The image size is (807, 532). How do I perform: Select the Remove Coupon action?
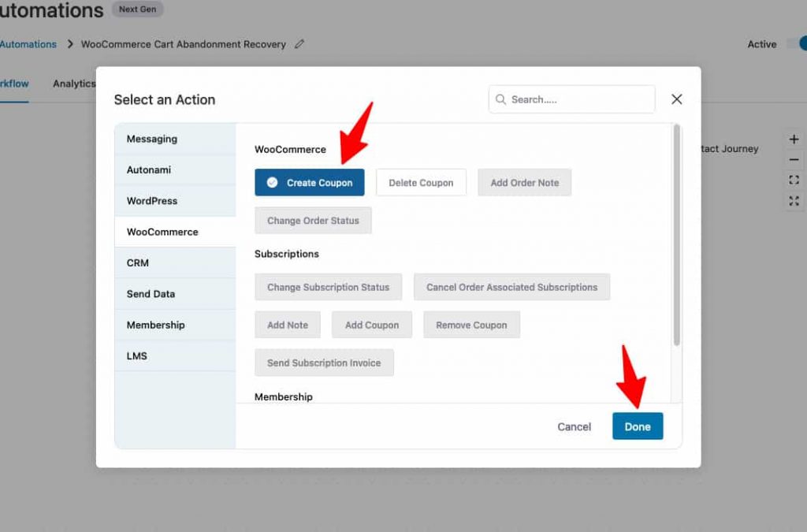coord(471,326)
